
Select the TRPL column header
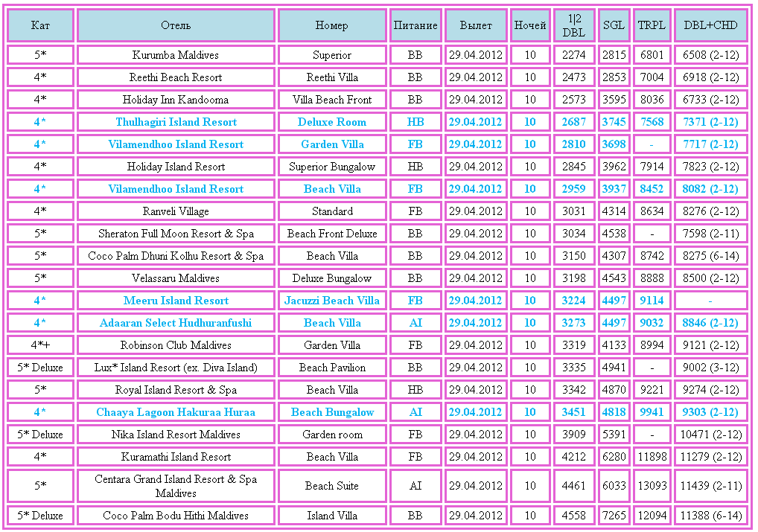pos(652,25)
